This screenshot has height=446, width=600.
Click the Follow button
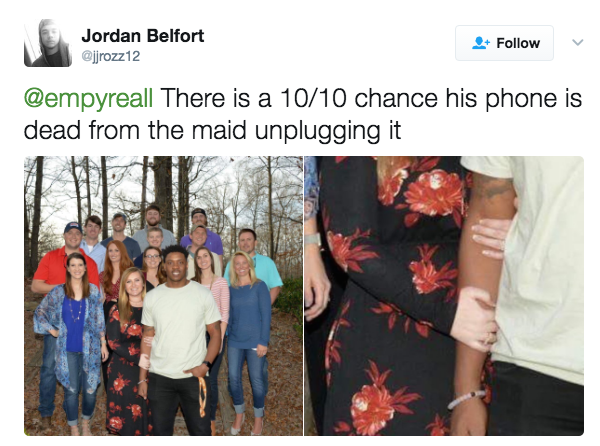tap(504, 43)
